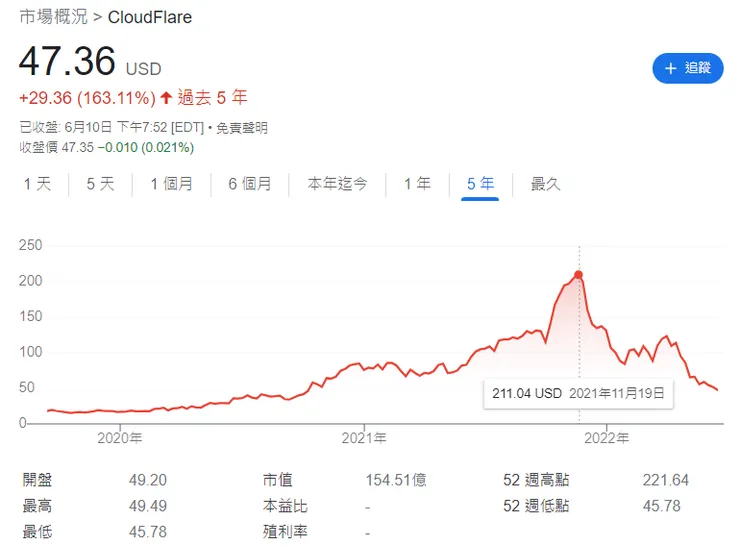The image size is (740, 547).
Task: Click the 211.04 USD price tooltip
Action: [578, 393]
